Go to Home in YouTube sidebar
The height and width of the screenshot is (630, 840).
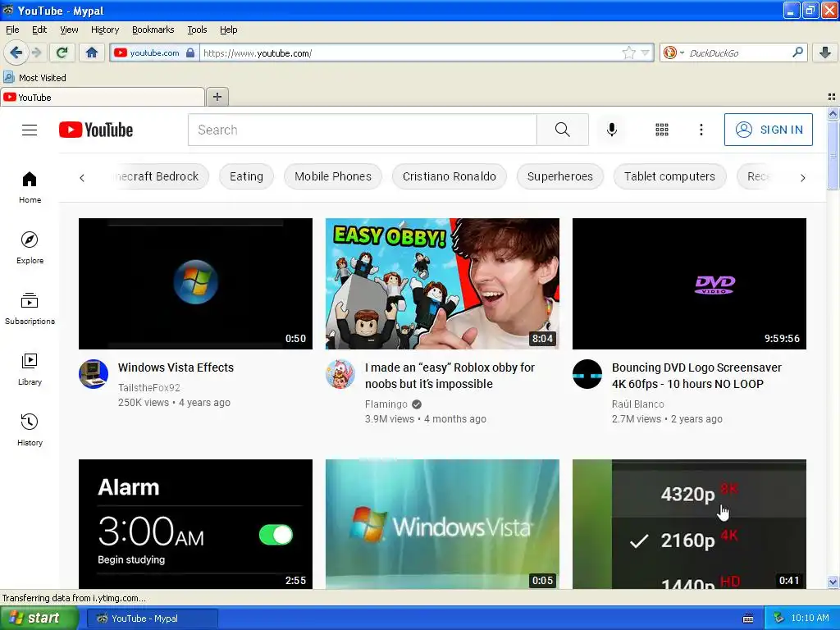(30, 188)
